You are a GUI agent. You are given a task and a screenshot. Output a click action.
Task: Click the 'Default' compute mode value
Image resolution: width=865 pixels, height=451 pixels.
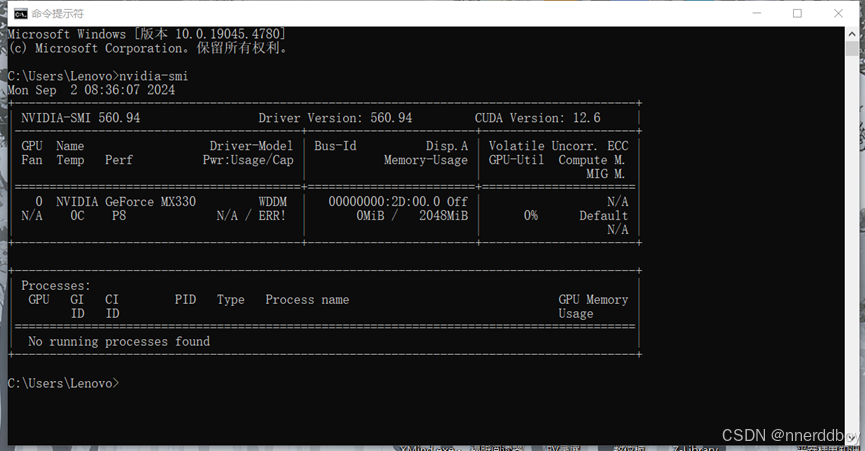(x=604, y=216)
